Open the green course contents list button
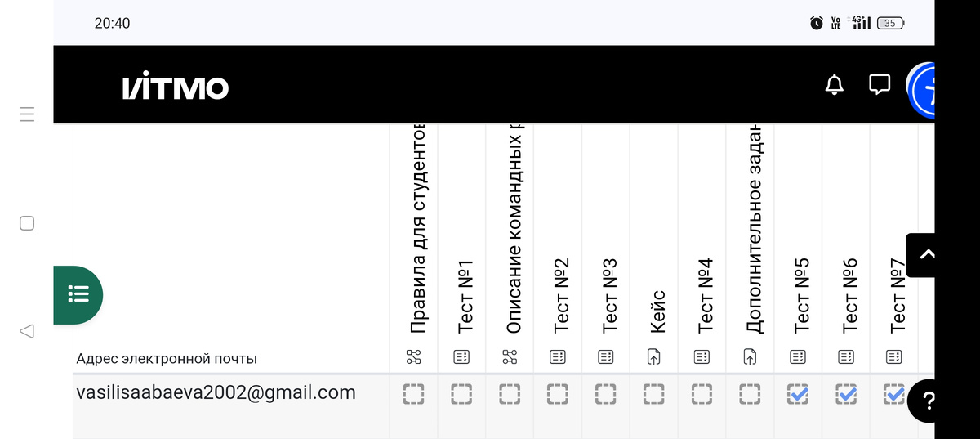980x439 pixels. coord(78,294)
